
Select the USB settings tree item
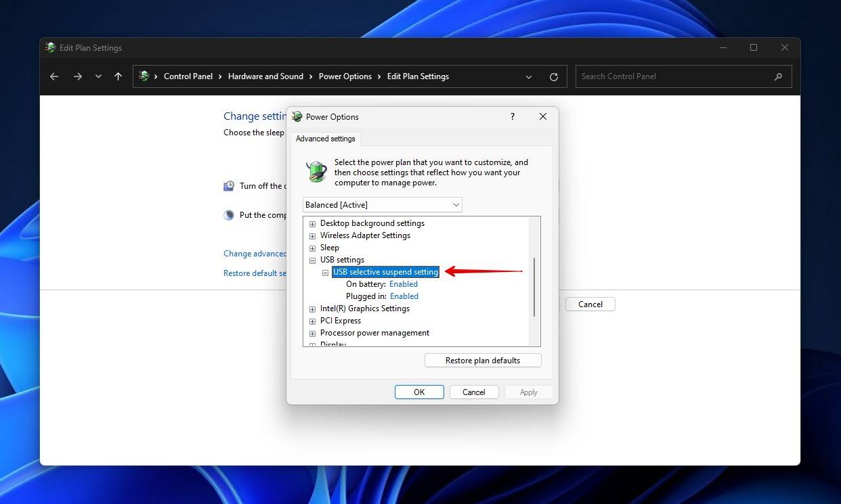pos(342,260)
